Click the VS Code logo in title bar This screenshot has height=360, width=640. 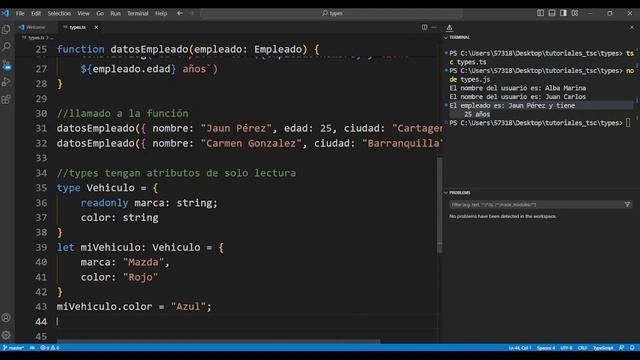click(x=5, y=13)
